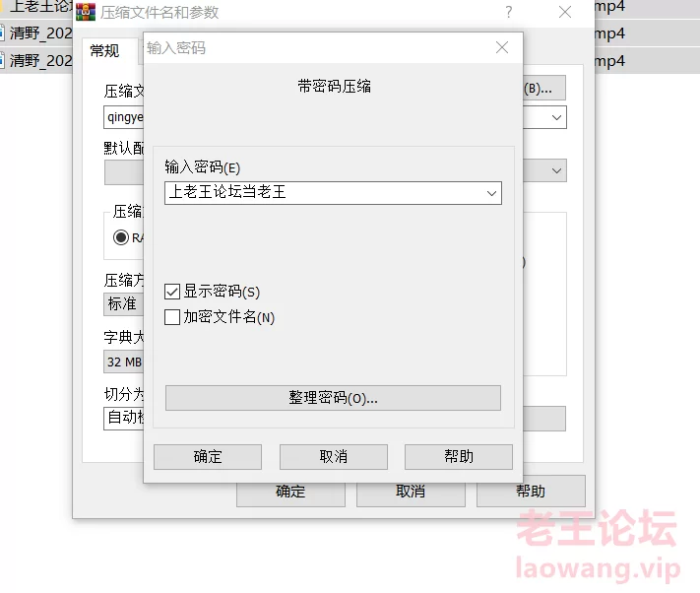Enable the 加密文件名(N) checkbox

(x=172, y=317)
